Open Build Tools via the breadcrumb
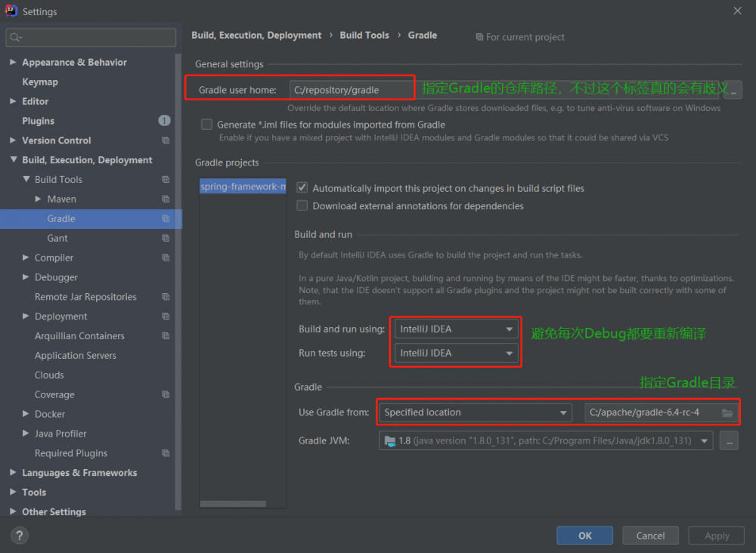The height and width of the screenshot is (553, 756). (364, 35)
